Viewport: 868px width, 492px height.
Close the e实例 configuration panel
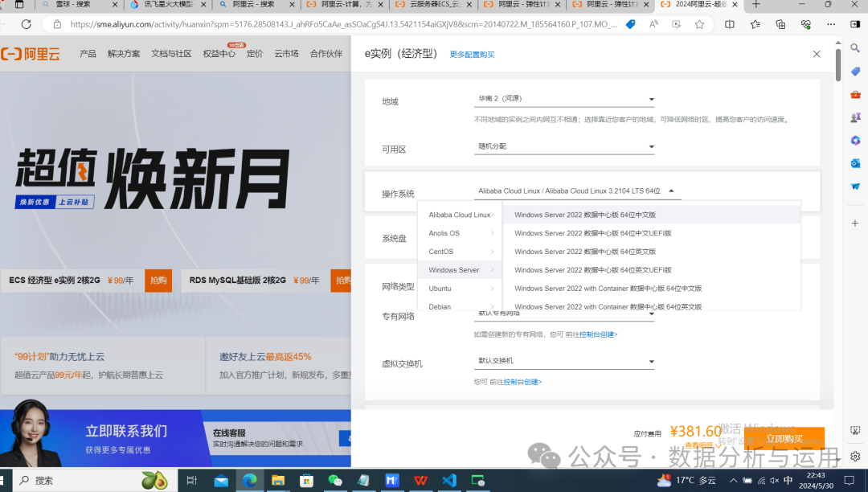[817, 54]
